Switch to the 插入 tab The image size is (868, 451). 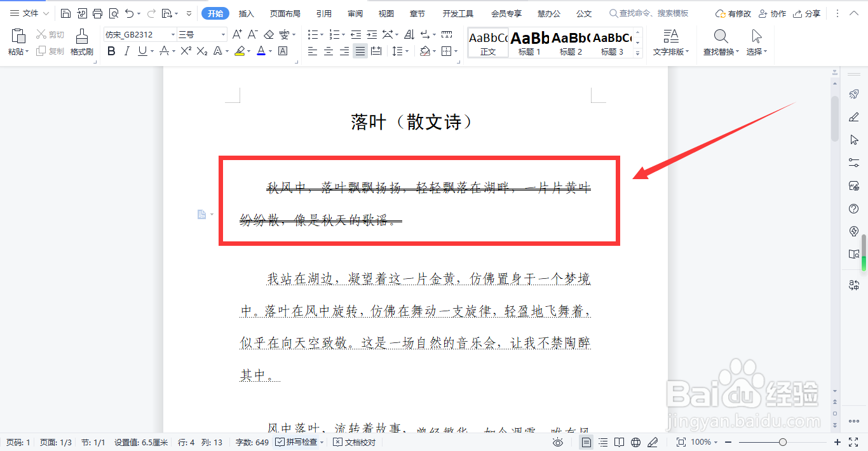247,13
